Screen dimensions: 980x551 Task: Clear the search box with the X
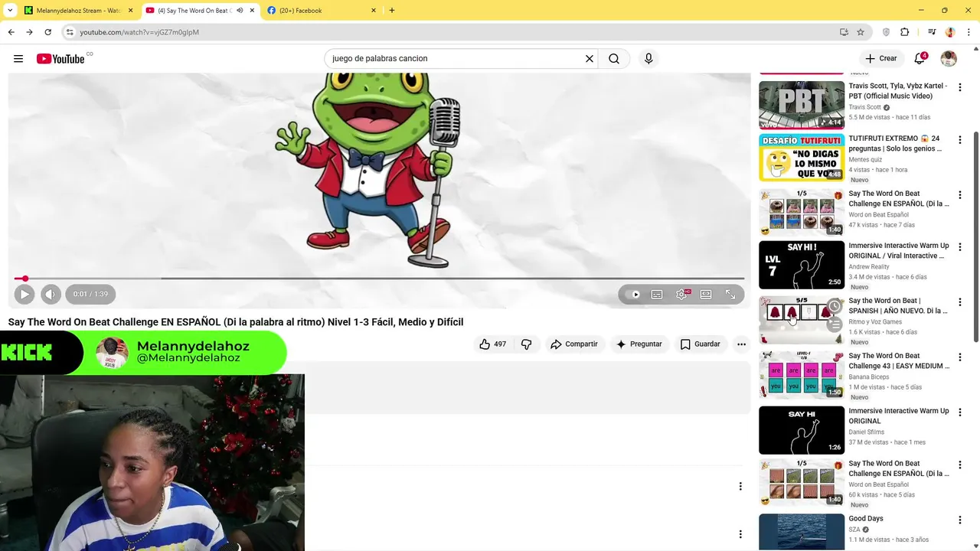point(590,59)
